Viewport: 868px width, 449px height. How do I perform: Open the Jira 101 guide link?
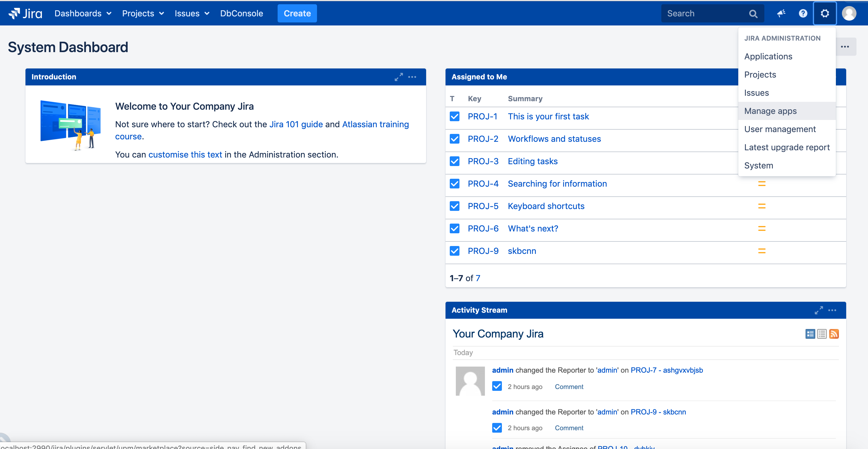pos(296,124)
